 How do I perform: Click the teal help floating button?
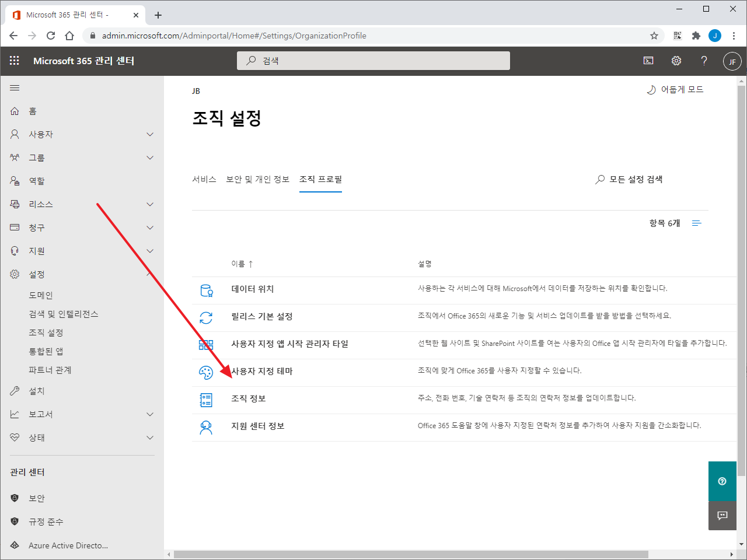(722, 481)
